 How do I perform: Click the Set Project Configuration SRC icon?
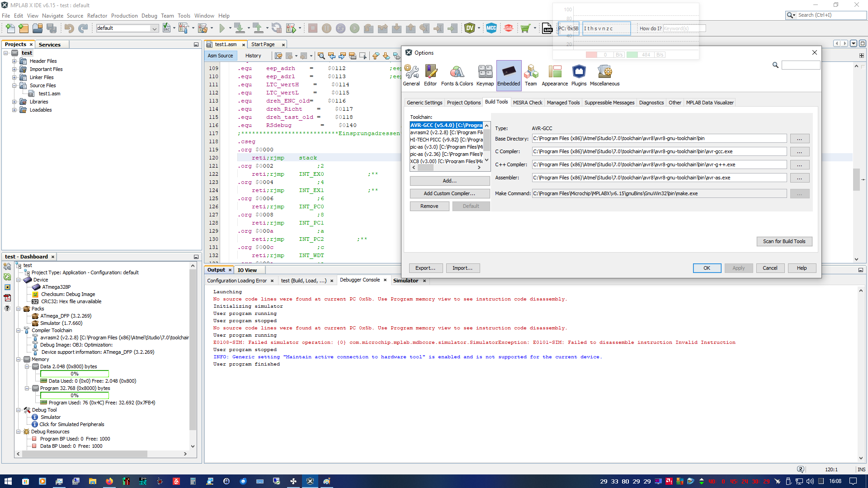click(166, 28)
